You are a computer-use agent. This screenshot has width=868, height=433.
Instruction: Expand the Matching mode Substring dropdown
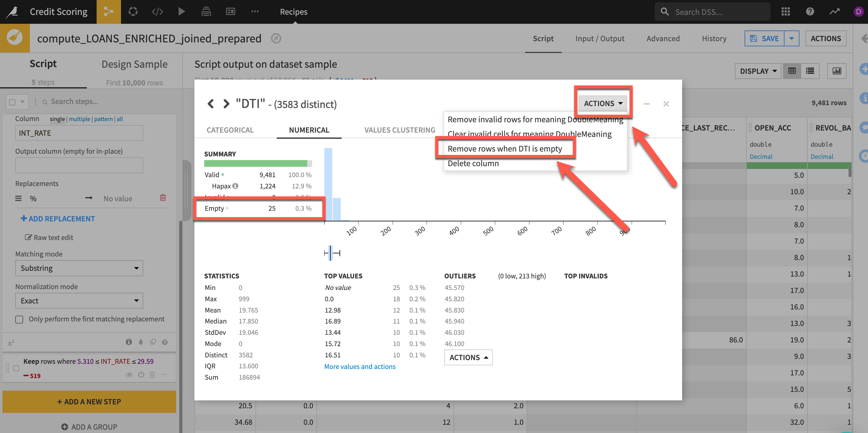[79, 268]
